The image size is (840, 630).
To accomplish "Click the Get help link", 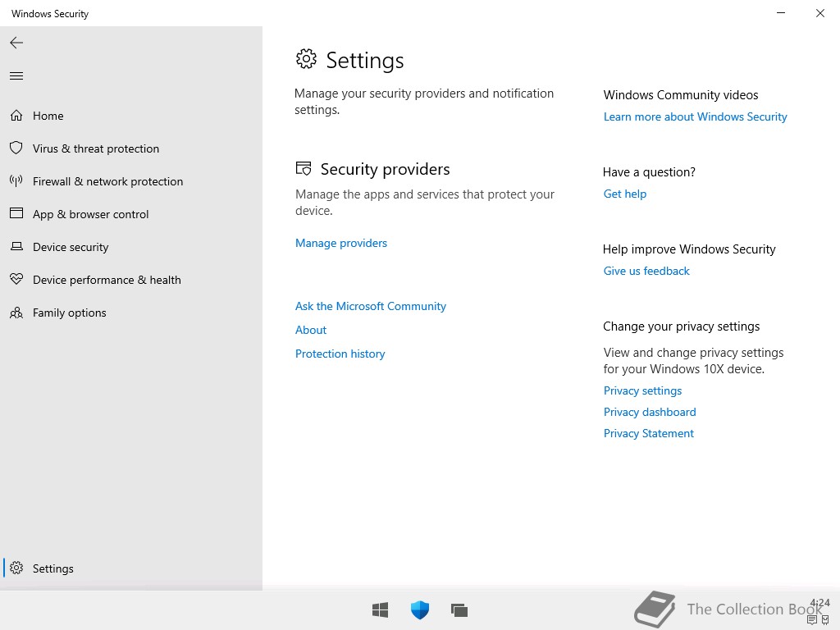I will coord(625,194).
